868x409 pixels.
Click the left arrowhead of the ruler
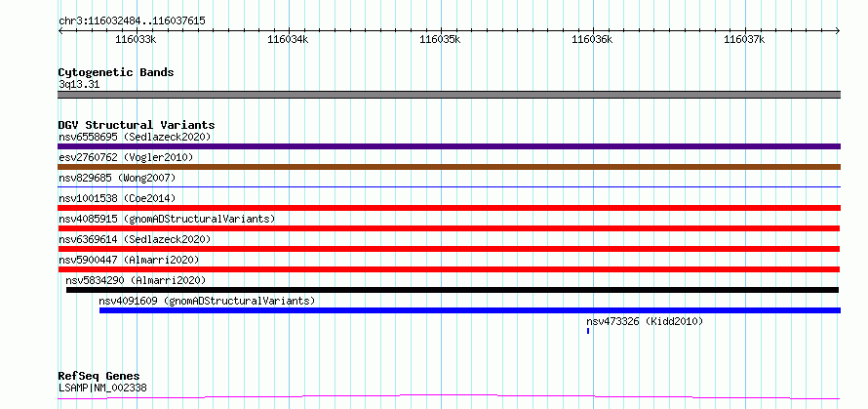pyautogui.click(x=60, y=31)
